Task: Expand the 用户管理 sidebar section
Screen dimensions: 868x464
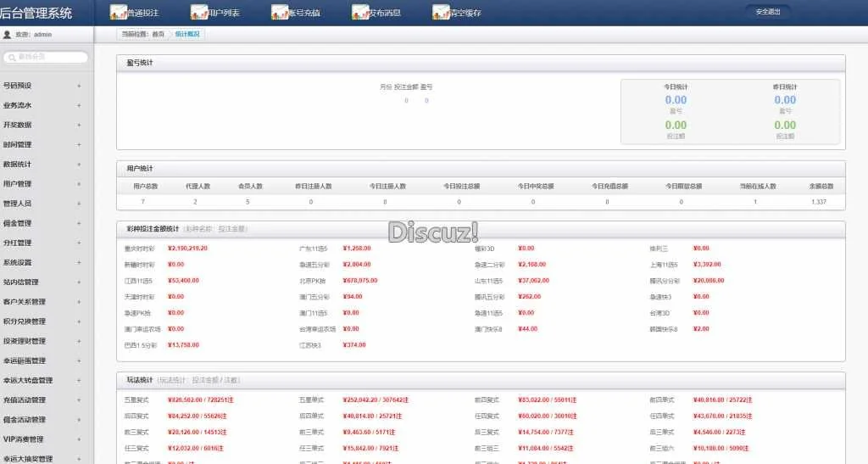Action: 18,184
